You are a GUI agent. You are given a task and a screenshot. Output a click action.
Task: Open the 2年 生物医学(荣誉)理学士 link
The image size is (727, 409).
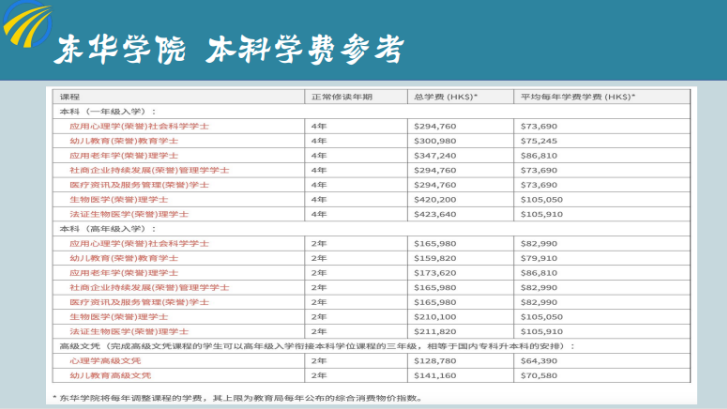(119, 317)
